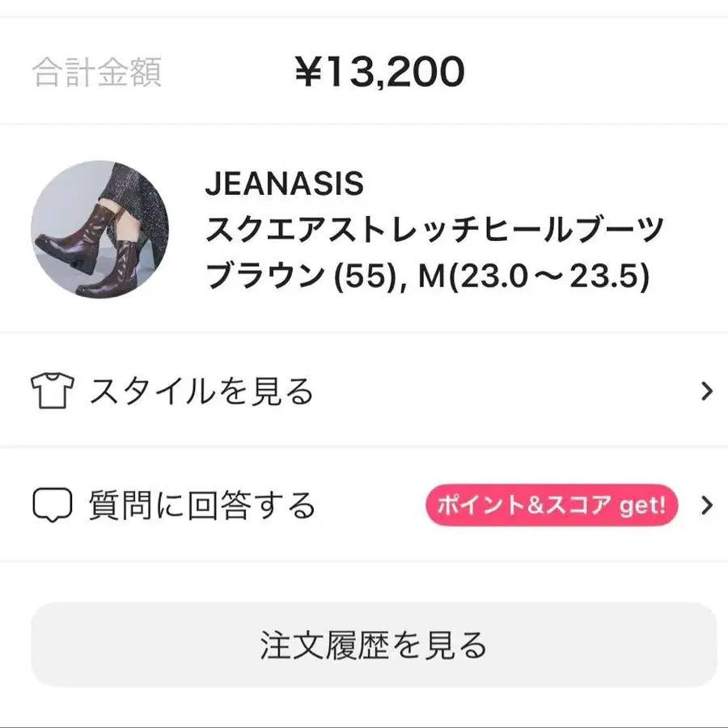Toggle the ポイント&スコア get! reward pill
The image size is (728, 728).
pyautogui.click(x=551, y=505)
